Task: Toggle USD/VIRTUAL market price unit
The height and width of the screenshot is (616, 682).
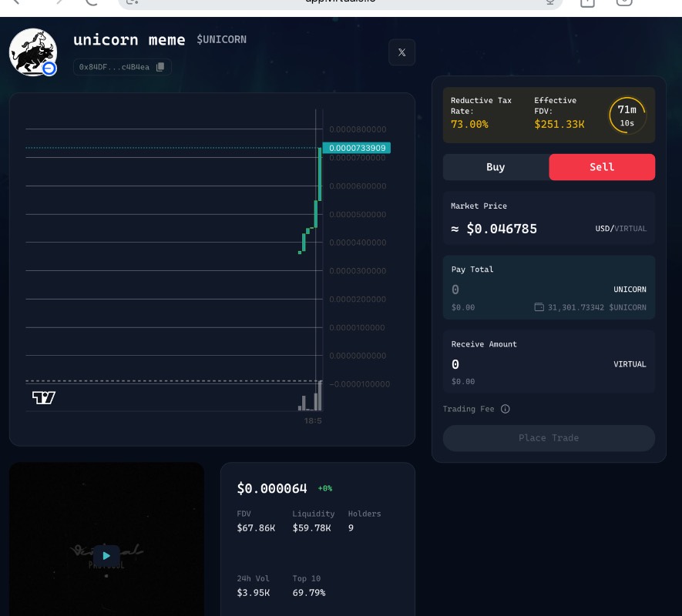Action: pos(620,229)
